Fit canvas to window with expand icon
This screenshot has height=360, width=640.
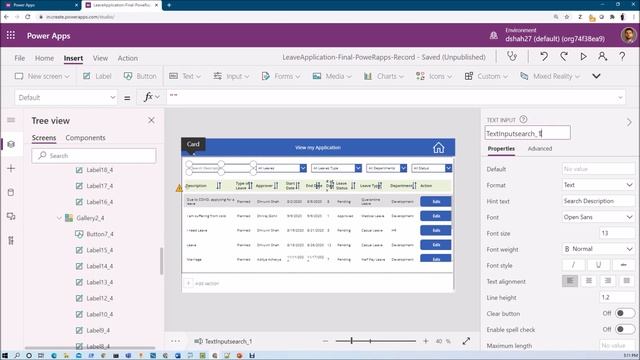point(466,341)
